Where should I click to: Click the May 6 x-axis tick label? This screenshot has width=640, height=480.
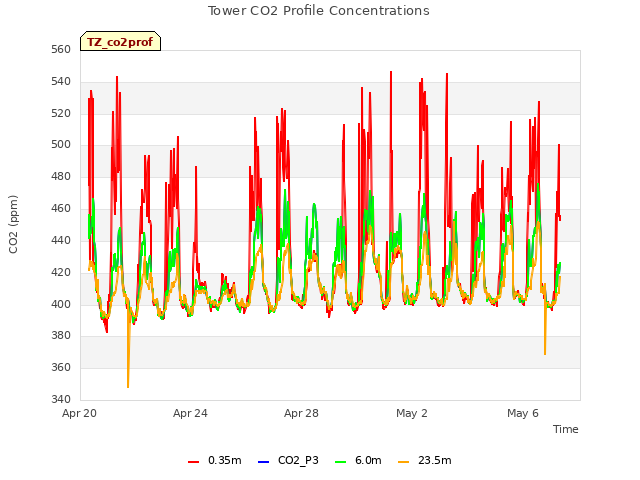point(523,413)
